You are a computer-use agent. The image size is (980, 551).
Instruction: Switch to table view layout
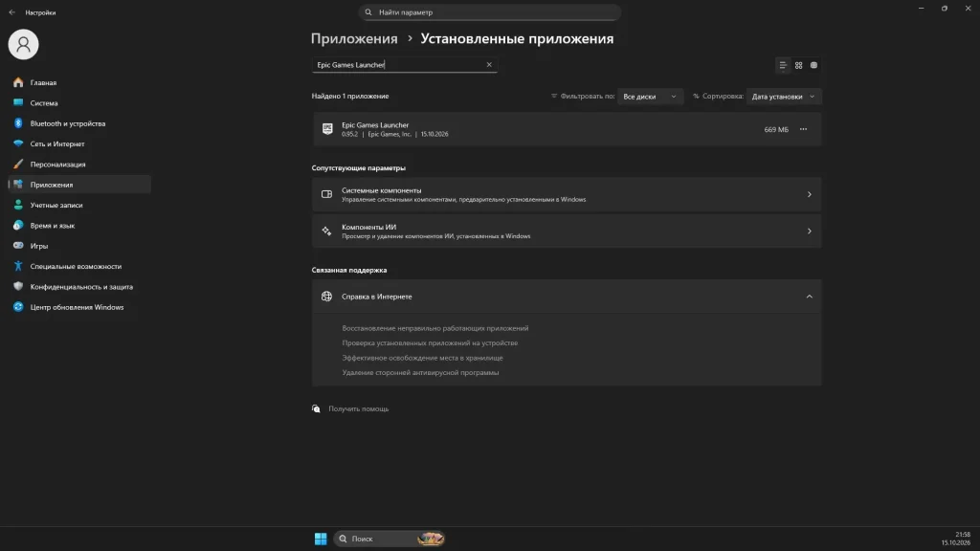(x=813, y=65)
